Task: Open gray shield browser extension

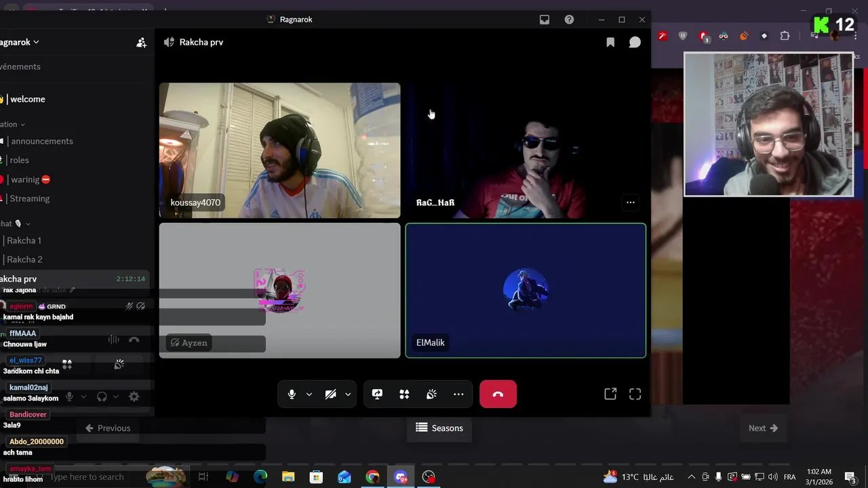Action: (683, 36)
